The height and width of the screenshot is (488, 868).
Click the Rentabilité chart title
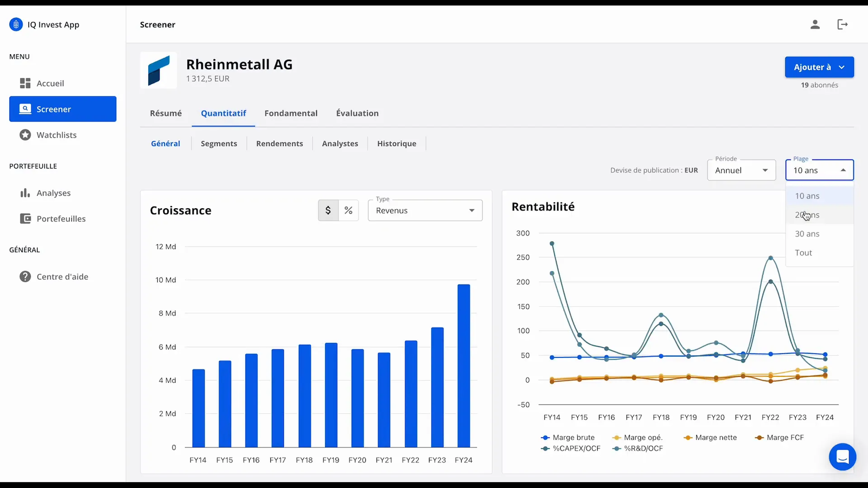543,207
